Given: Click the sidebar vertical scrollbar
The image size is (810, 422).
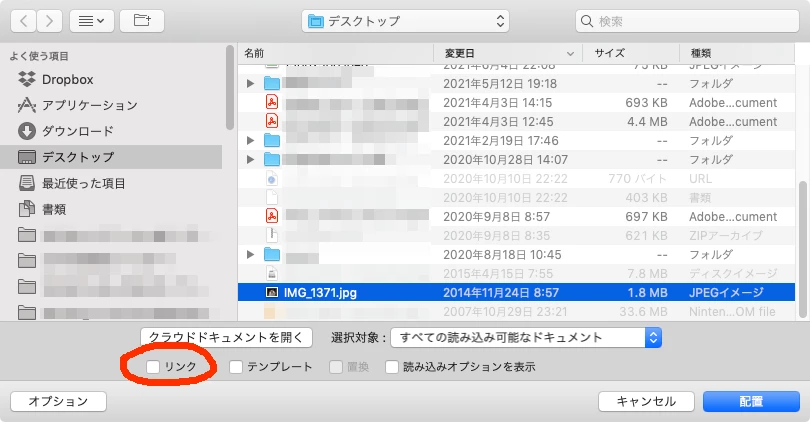Looking at the screenshot, I should 230,87.
